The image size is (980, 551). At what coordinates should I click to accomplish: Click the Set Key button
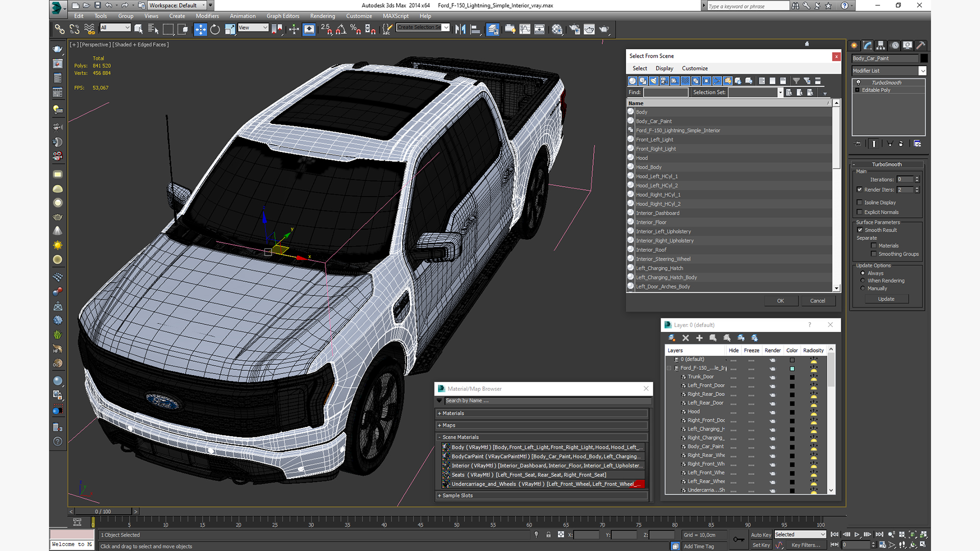pos(761,545)
